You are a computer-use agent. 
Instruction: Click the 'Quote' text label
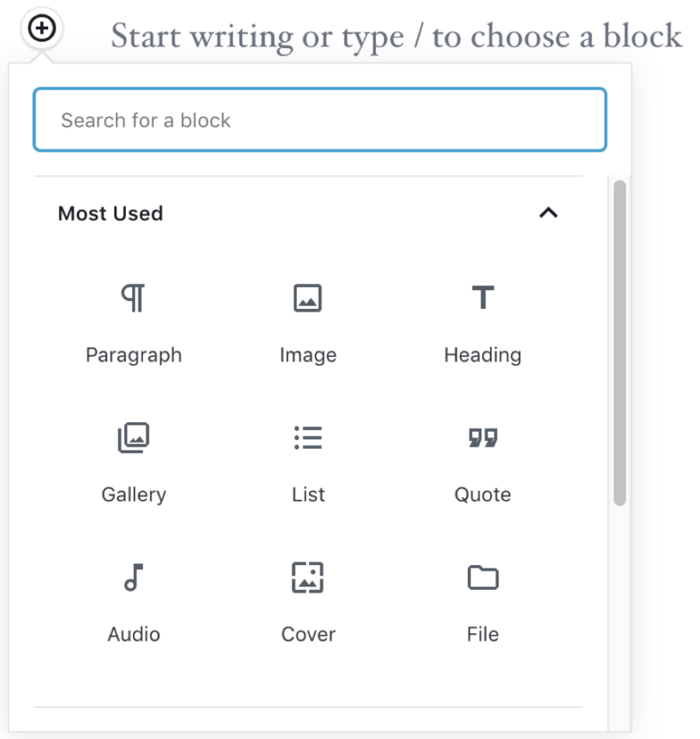[x=482, y=495]
